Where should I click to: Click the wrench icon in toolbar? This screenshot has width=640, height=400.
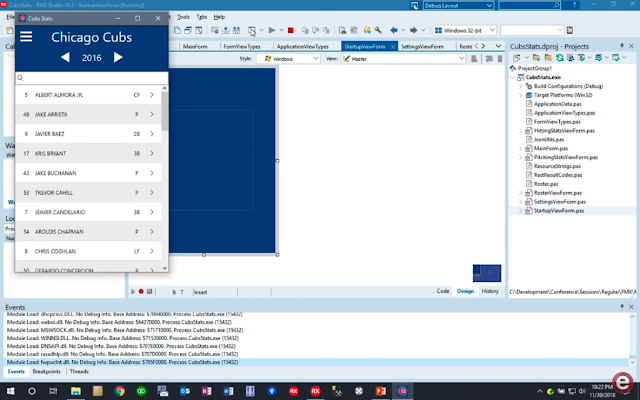point(378,30)
